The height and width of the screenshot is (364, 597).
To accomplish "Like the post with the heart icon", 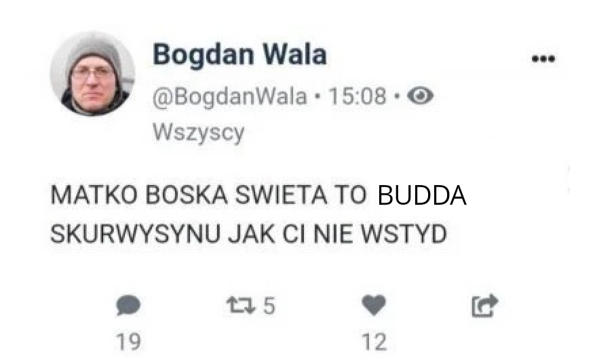I will click(374, 304).
